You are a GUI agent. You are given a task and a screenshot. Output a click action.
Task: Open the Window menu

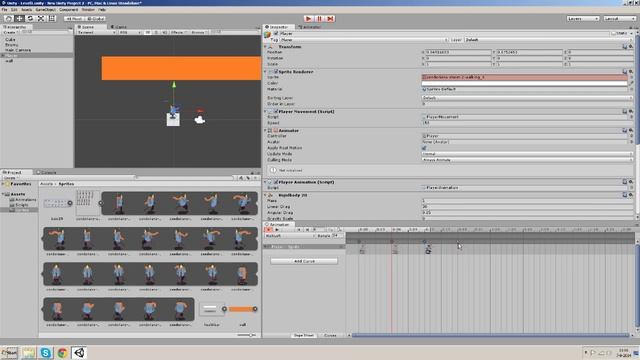[88, 9]
